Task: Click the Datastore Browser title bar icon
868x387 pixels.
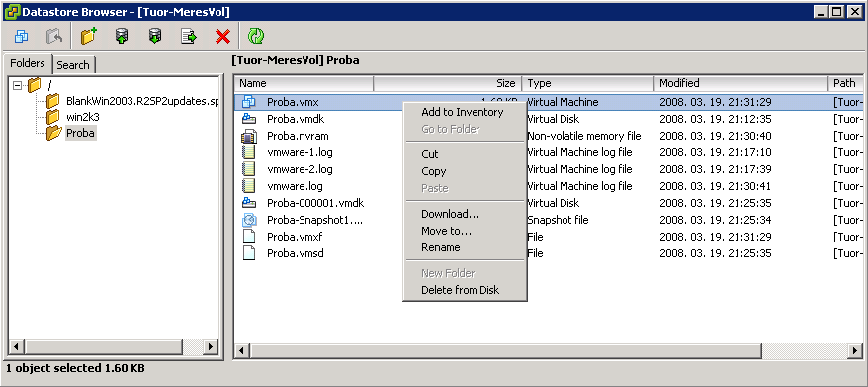Action: coord(12,12)
